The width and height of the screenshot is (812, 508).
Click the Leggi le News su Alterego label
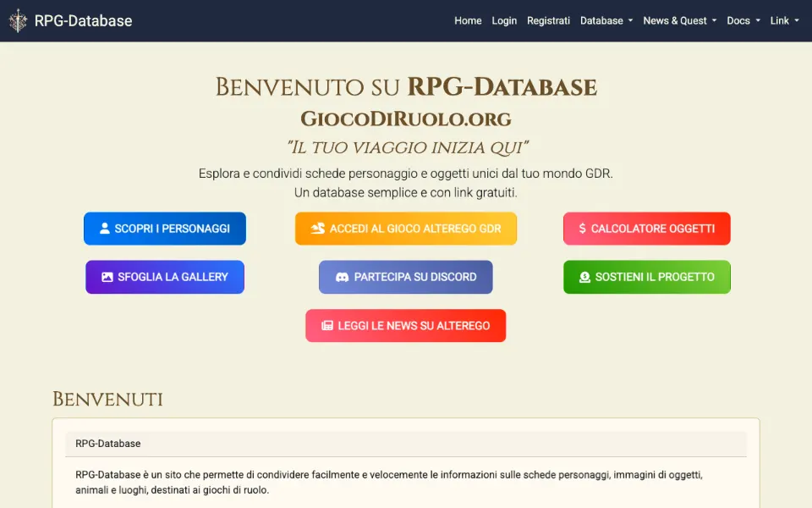[414, 325]
